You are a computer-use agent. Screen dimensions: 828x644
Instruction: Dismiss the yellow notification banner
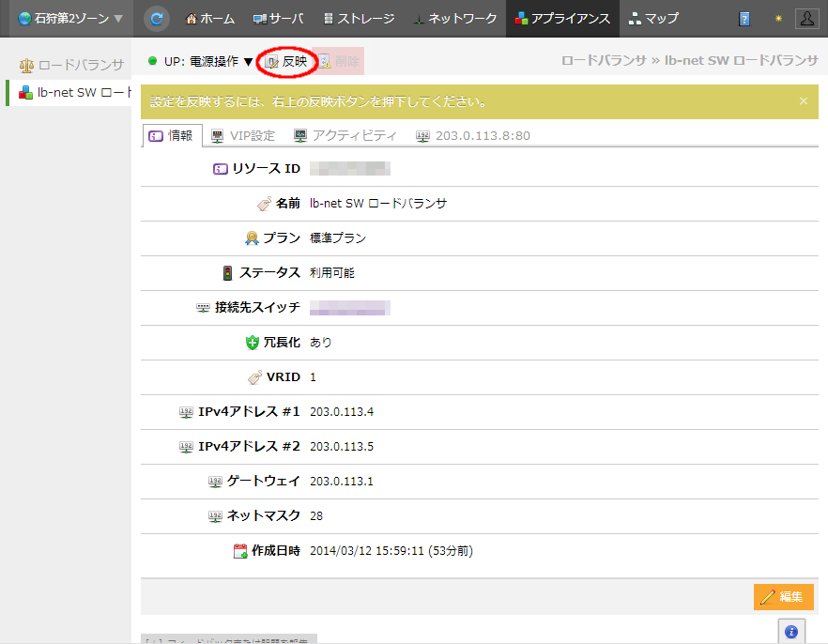click(x=803, y=101)
